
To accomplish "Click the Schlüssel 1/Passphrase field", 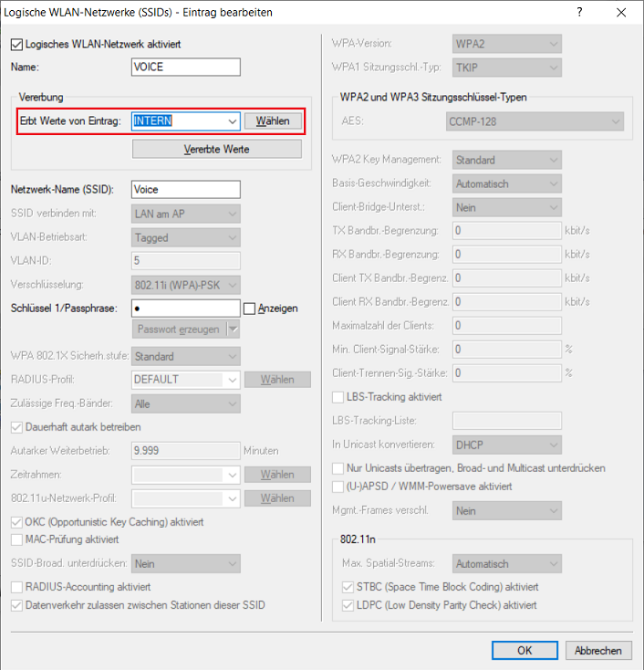I will pos(185,309).
